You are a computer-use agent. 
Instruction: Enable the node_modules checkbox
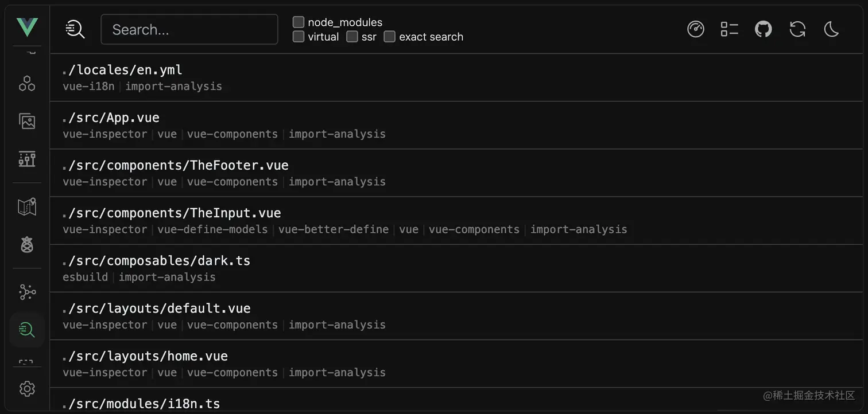point(299,22)
